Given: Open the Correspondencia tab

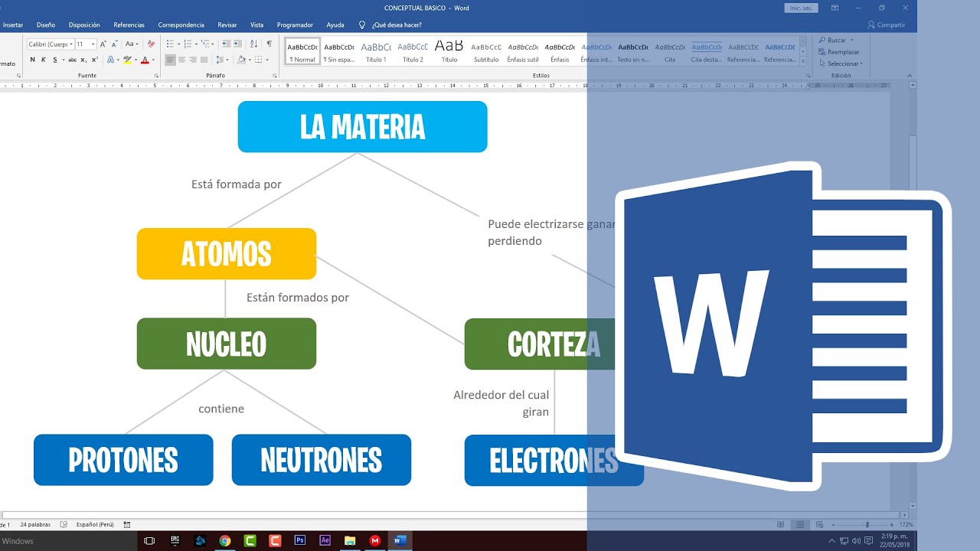Looking at the screenshot, I should click(x=181, y=24).
